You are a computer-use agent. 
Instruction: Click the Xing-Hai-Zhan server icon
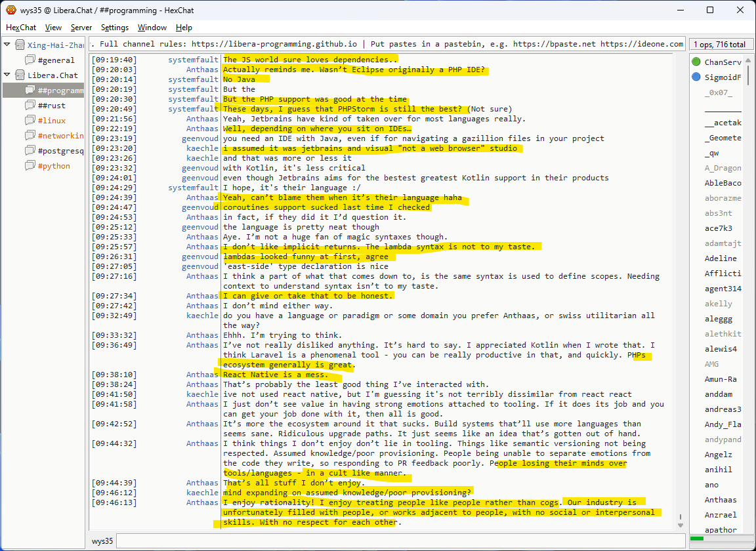tap(20, 45)
